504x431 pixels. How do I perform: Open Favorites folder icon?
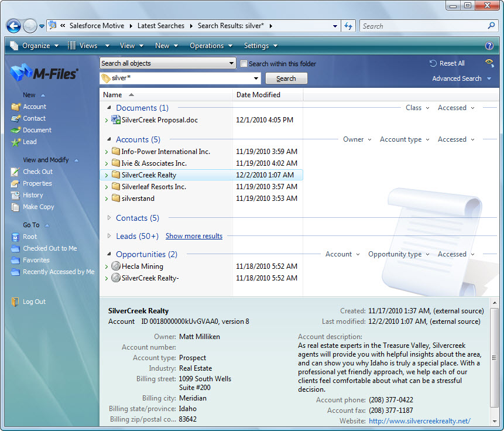pyautogui.click(x=15, y=260)
